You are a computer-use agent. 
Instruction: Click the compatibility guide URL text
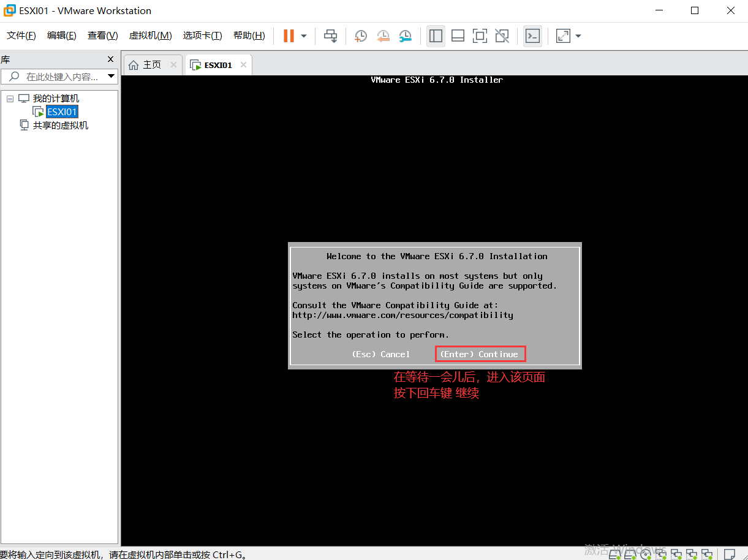[402, 315]
